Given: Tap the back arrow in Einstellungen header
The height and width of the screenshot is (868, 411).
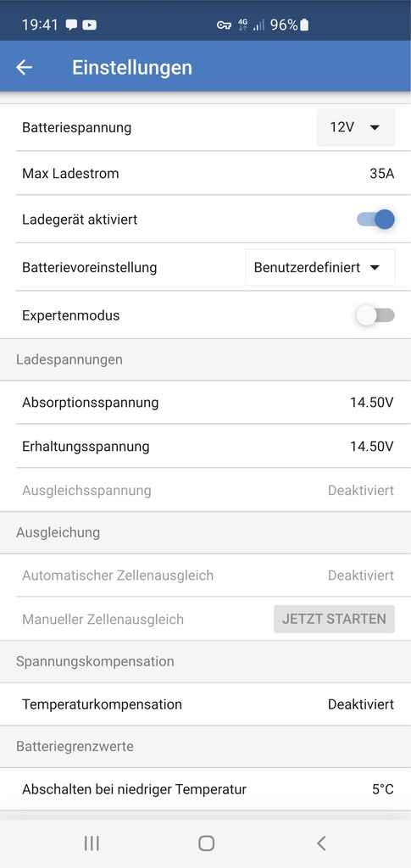Looking at the screenshot, I should pos(25,68).
